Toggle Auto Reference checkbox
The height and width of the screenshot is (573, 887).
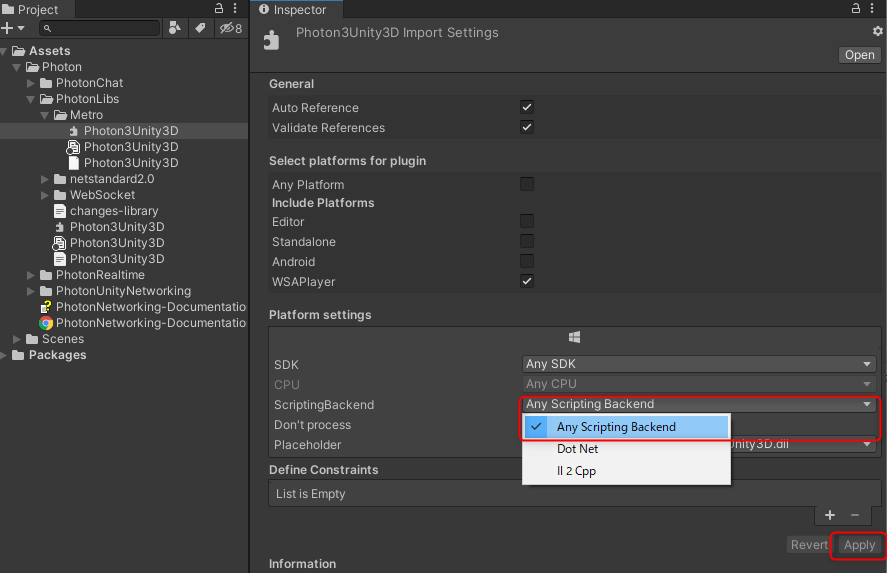point(527,107)
